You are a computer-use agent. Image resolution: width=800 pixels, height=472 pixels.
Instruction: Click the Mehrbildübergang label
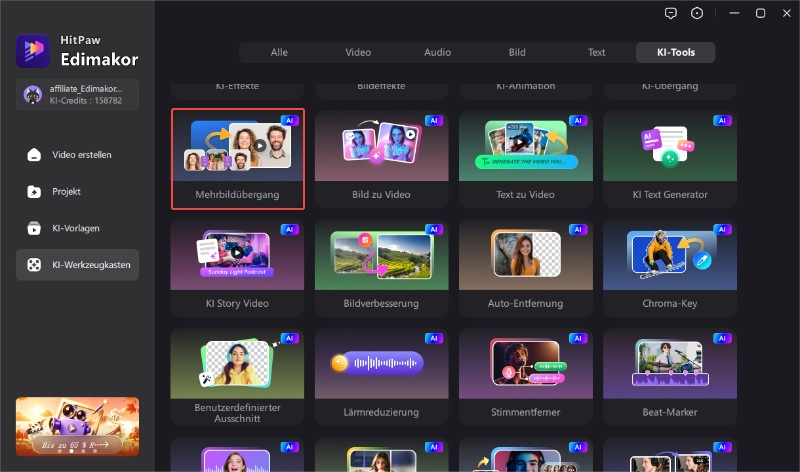point(237,194)
